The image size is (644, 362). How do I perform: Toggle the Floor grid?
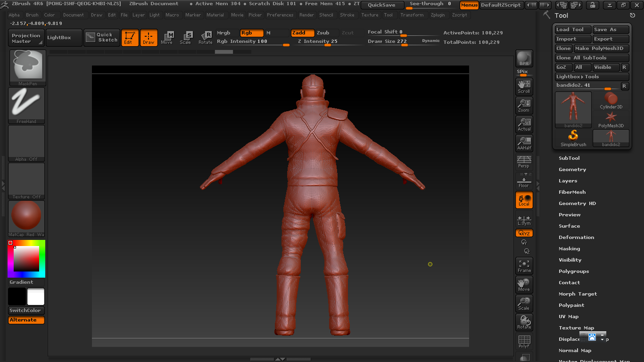pos(524,181)
